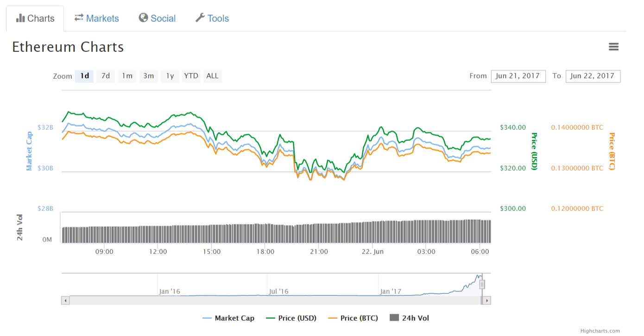Open the Highcharts hamburger context menu
This screenshot has width=644, height=336.
click(613, 47)
